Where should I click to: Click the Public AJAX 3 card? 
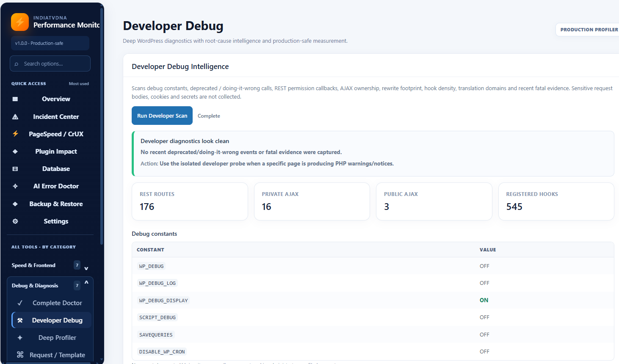434,201
